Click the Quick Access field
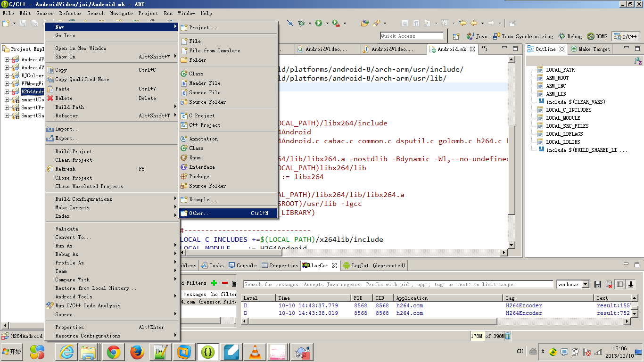 click(x=412, y=36)
